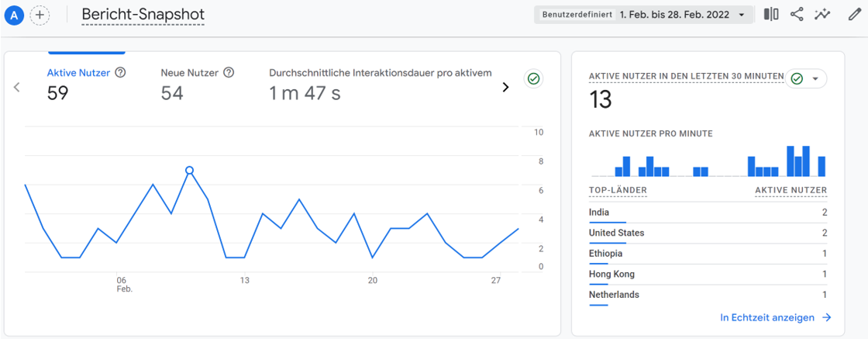This screenshot has width=868, height=339.
Task: Click the '06 Feb.' axis label
Action: (123, 284)
